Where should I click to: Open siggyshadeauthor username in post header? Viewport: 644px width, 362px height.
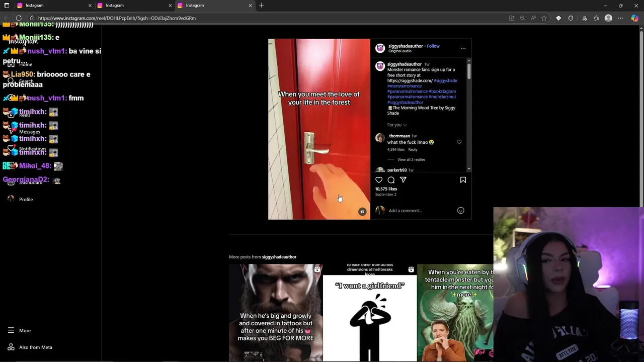406,46
